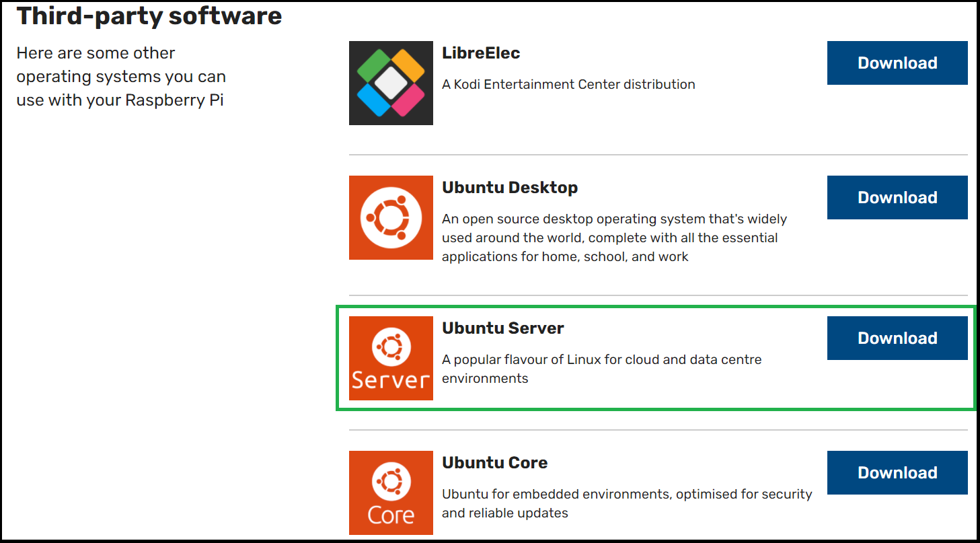Download Ubuntu Desktop

[897, 197]
